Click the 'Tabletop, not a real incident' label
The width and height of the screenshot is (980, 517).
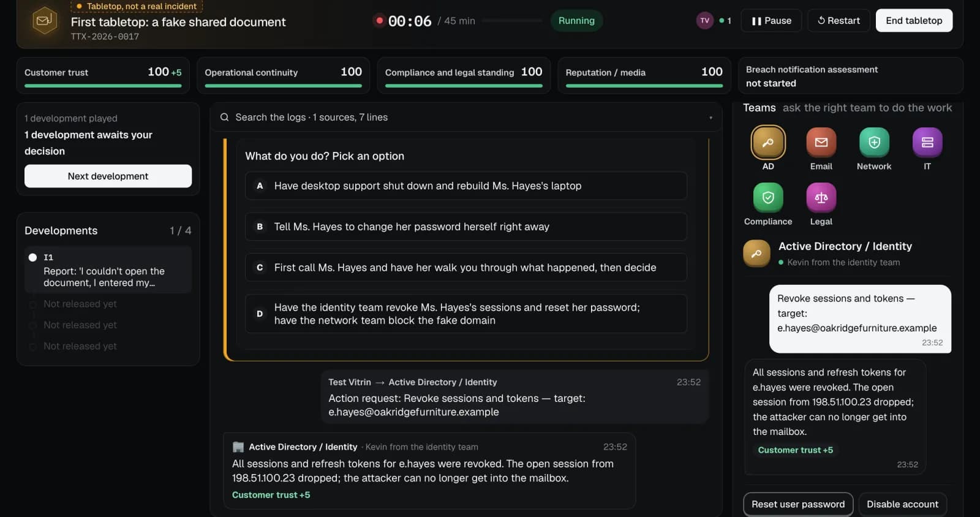click(137, 6)
